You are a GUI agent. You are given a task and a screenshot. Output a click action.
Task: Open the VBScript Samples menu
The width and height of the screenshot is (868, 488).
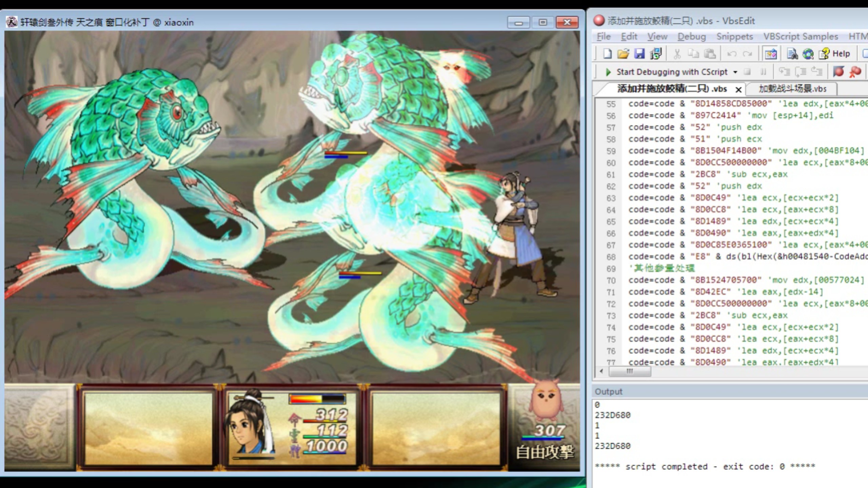pos(801,36)
